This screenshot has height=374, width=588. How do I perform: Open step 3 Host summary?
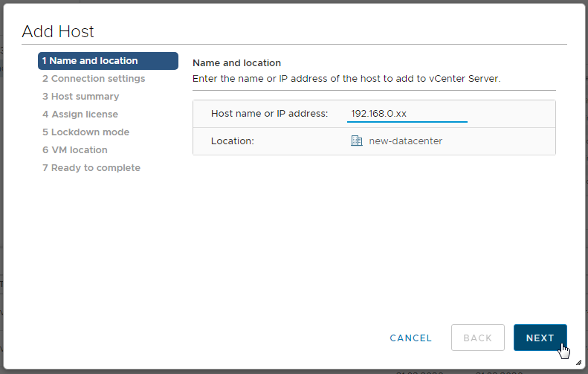[x=80, y=97]
